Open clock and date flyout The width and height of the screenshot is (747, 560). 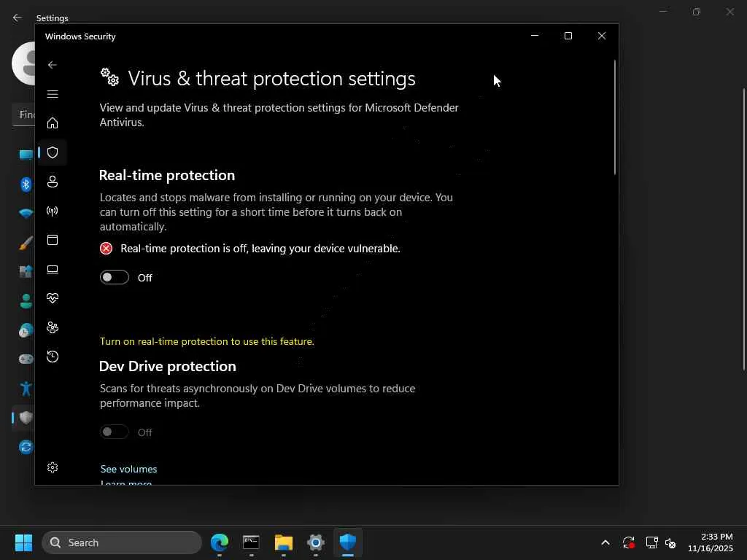(x=711, y=542)
